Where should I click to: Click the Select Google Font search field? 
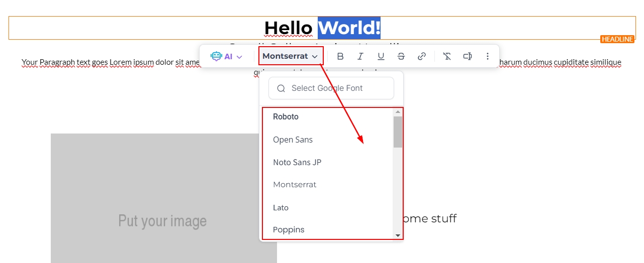[x=337, y=88]
